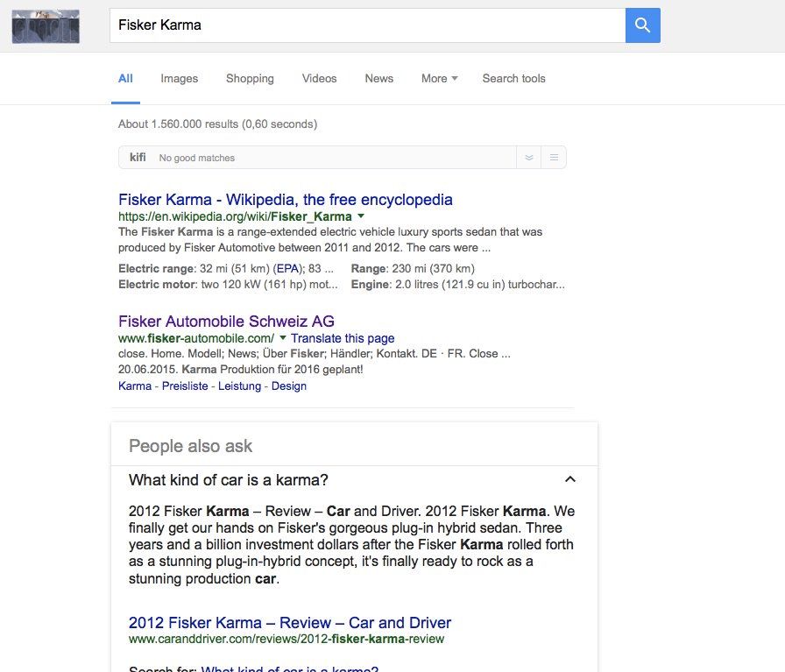
Task: Switch to the Images tab
Action: (x=179, y=78)
